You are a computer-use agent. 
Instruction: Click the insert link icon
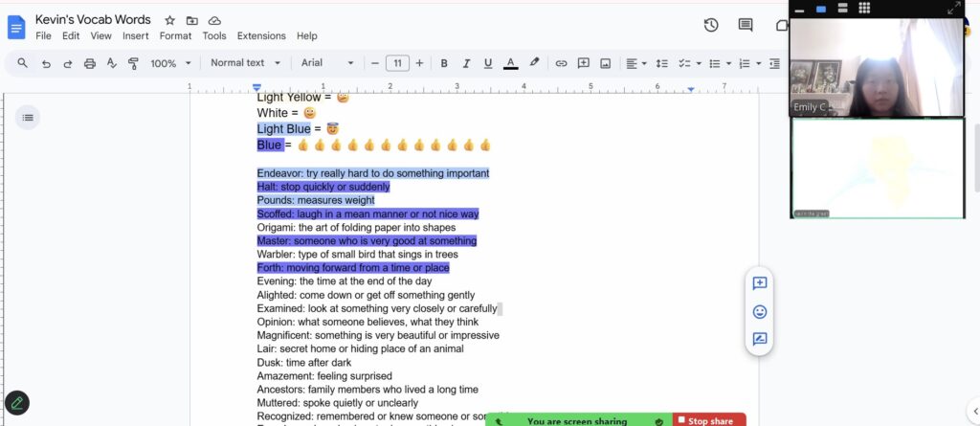562,63
